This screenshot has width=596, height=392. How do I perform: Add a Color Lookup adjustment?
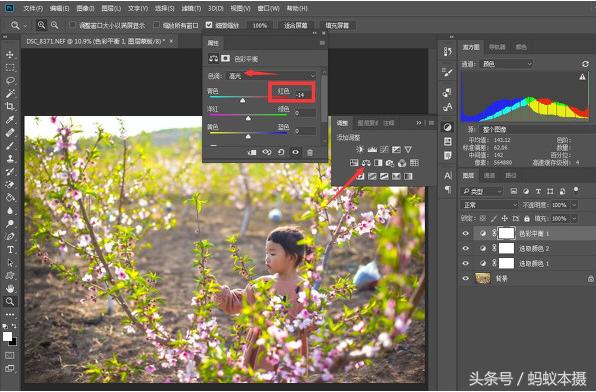pyautogui.click(x=414, y=163)
